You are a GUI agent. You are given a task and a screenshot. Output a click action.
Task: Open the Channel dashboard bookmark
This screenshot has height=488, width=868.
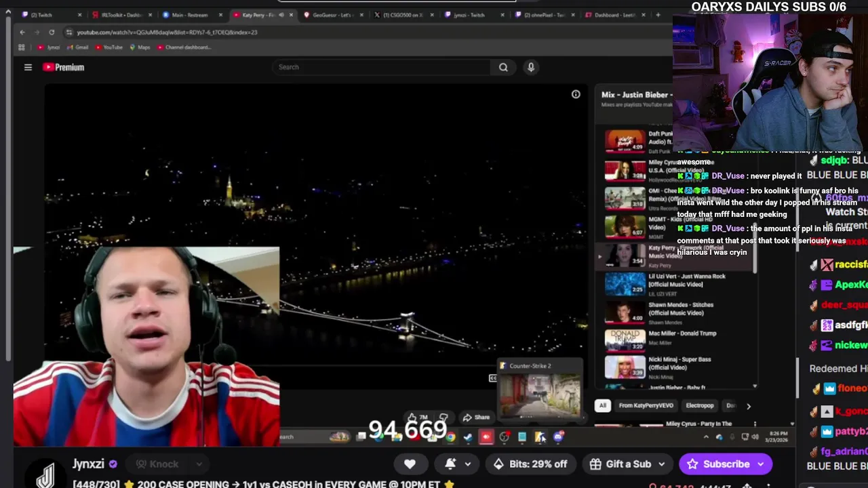coord(183,47)
